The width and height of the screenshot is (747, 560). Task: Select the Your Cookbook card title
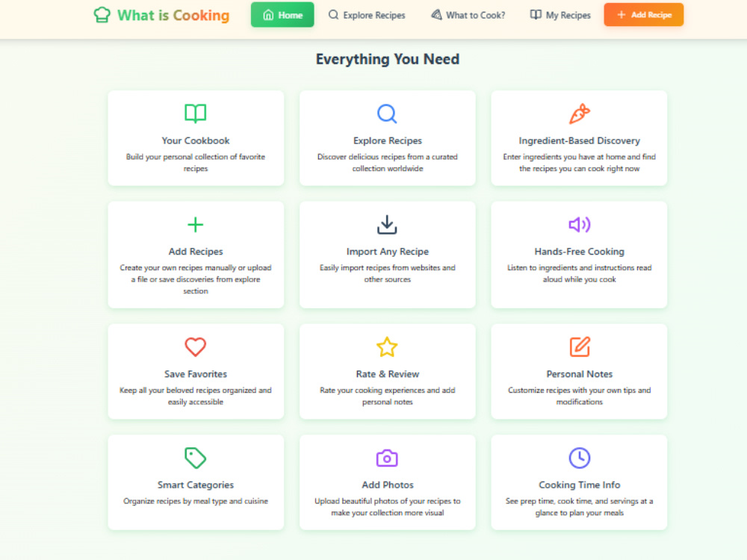pos(195,140)
